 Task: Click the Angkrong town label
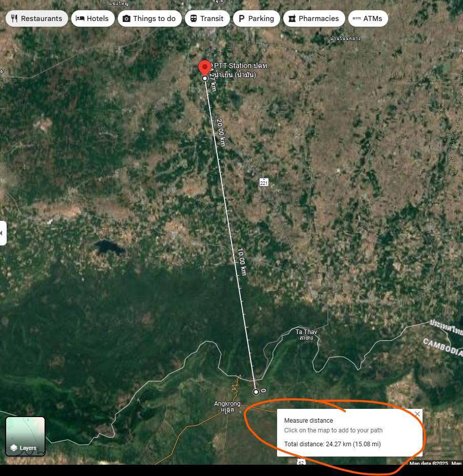pyautogui.click(x=227, y=406)
